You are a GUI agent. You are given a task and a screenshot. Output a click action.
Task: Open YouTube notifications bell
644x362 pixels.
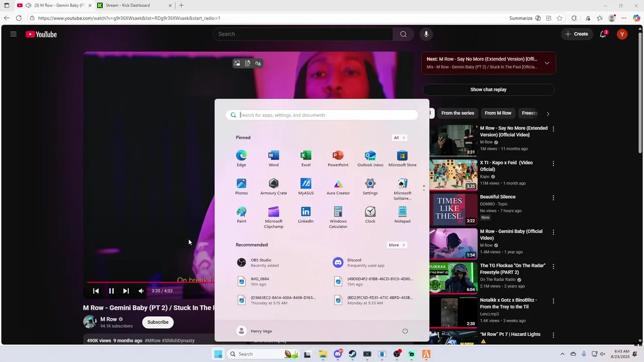(603, 34)
